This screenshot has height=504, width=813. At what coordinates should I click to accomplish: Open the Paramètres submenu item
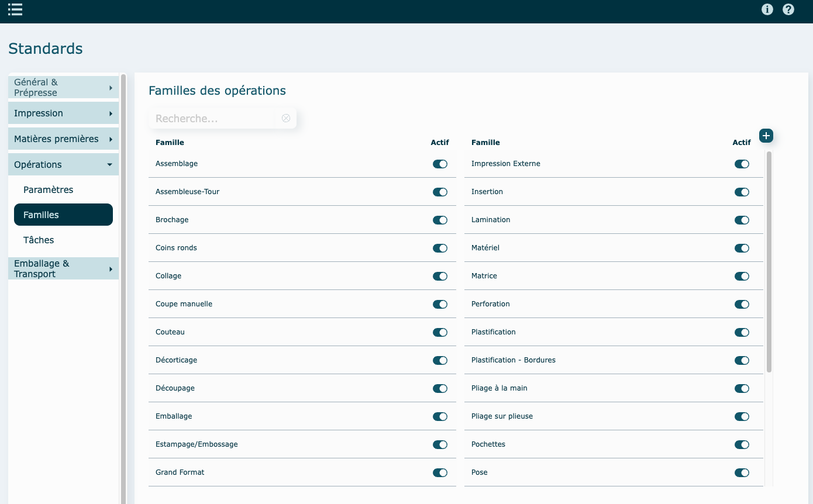click(x=49, y=190)
